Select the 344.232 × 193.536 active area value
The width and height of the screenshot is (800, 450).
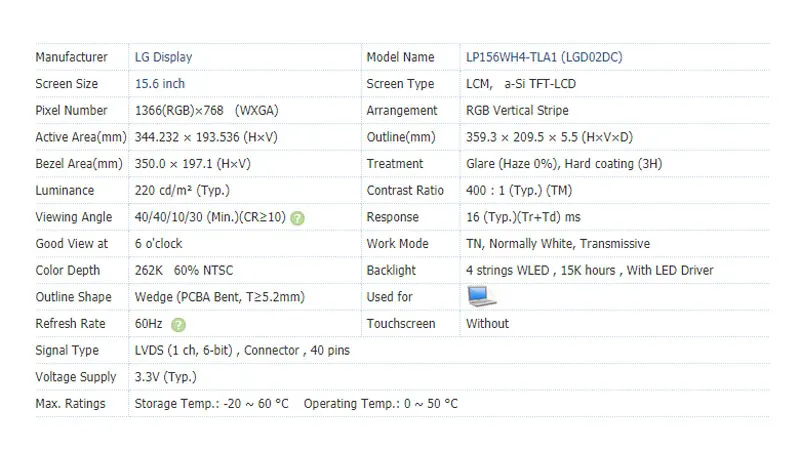tap(206, 137)
